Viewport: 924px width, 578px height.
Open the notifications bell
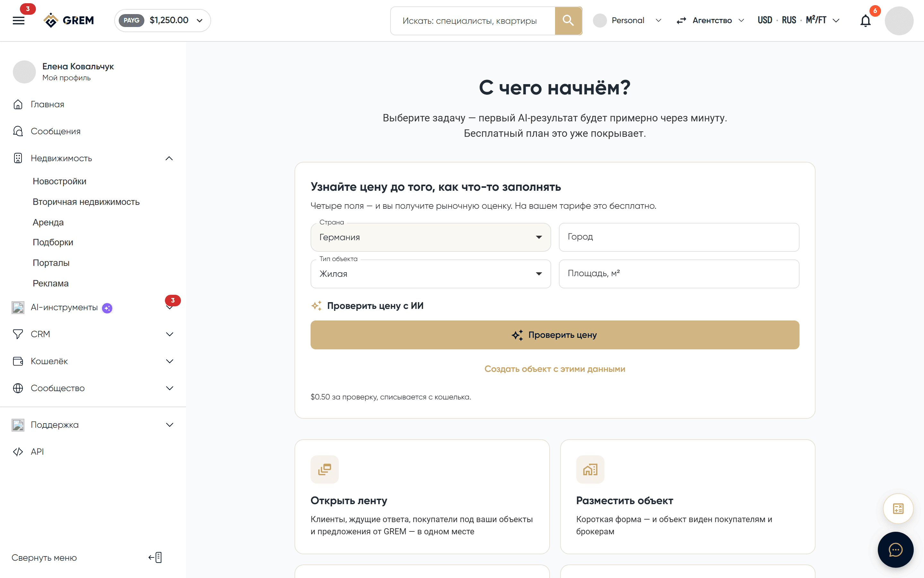click(x=865, y=21)
